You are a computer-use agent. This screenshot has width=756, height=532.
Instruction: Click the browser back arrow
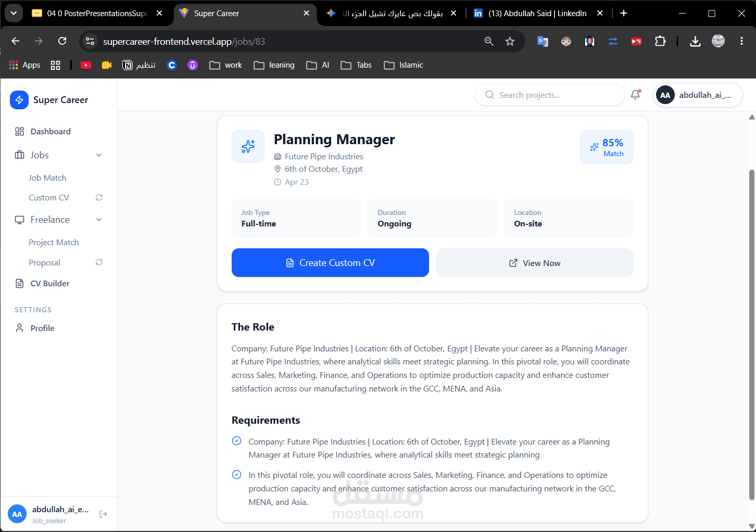[16, 41]
